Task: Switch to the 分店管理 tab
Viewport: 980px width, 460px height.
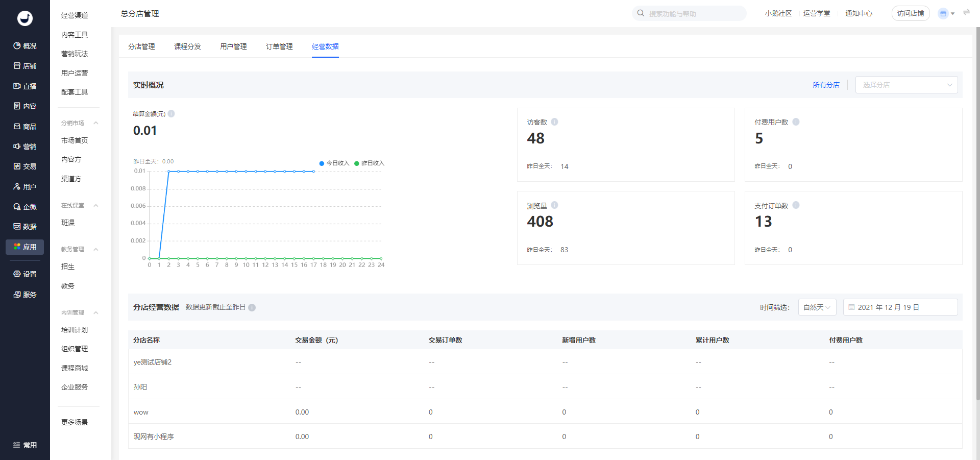Action: (141, 46)
